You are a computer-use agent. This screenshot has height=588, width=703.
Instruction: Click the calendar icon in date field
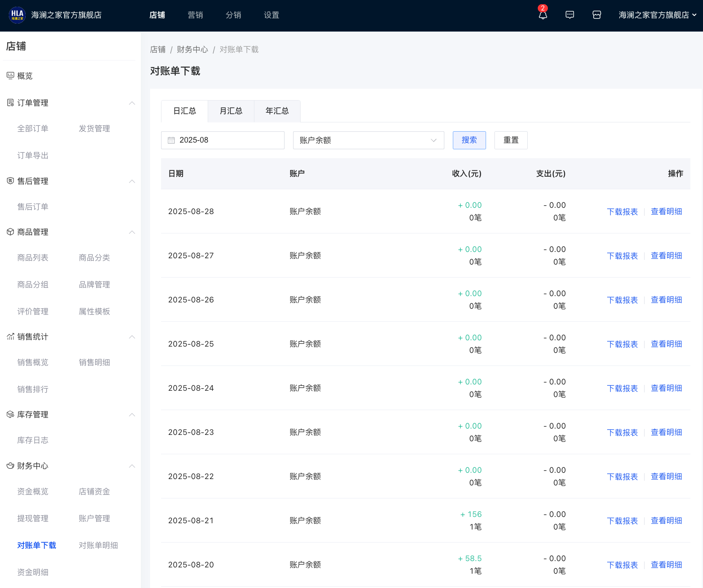click(x=171, y=140)
